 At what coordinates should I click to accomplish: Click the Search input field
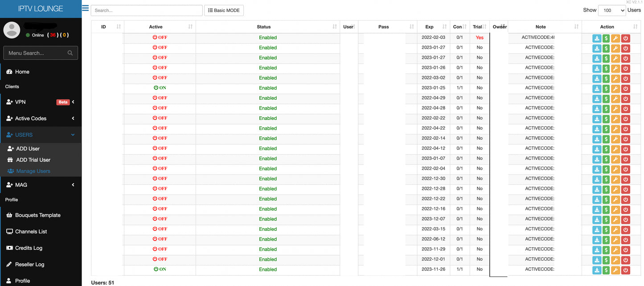tap(147, 10)
